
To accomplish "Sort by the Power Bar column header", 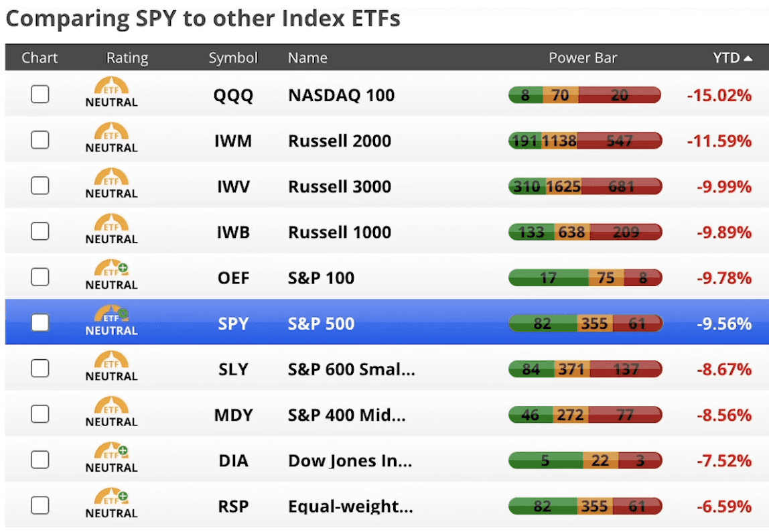I will click(583, 58).
